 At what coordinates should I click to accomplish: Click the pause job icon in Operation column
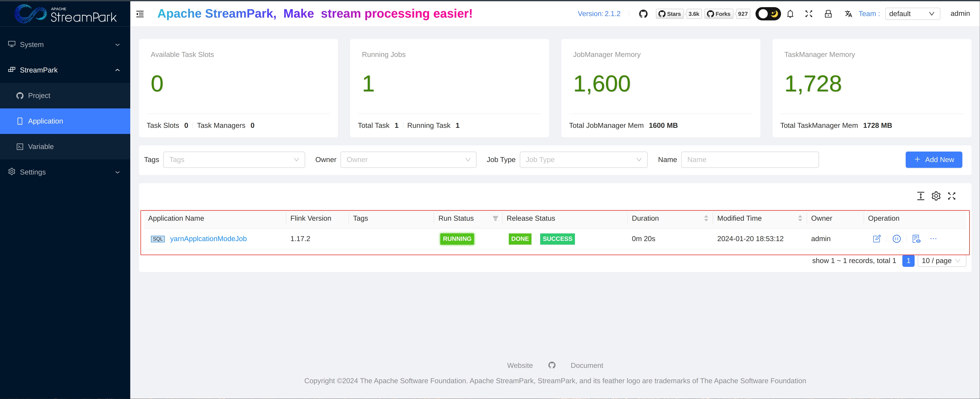pos(896,239)
